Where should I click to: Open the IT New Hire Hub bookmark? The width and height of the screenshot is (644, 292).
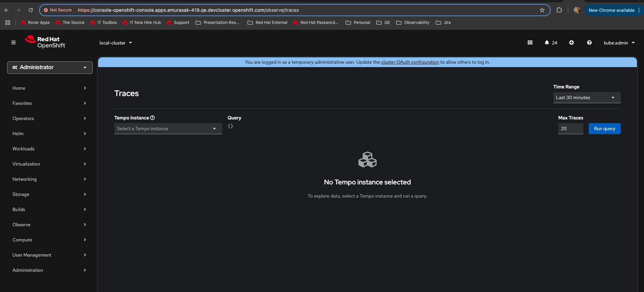pyautogui.click(x=142, y=23)
